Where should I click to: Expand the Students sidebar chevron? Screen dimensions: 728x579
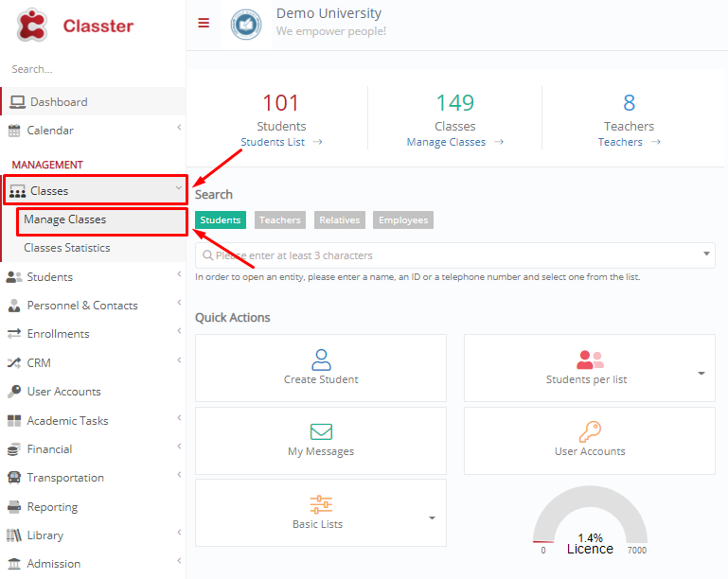pos(179,273)
